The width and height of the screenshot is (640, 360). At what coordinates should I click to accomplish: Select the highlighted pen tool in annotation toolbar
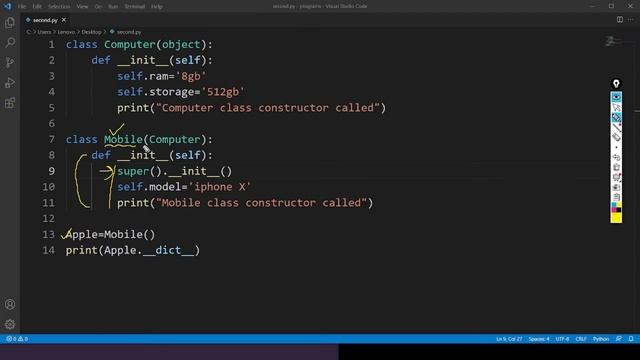tap(616, 118)
